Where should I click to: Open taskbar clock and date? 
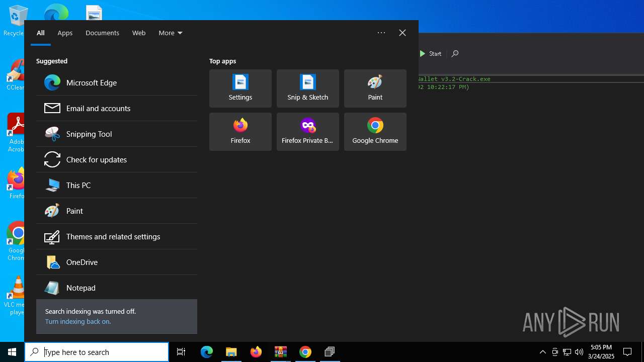[x=601, y=352]
